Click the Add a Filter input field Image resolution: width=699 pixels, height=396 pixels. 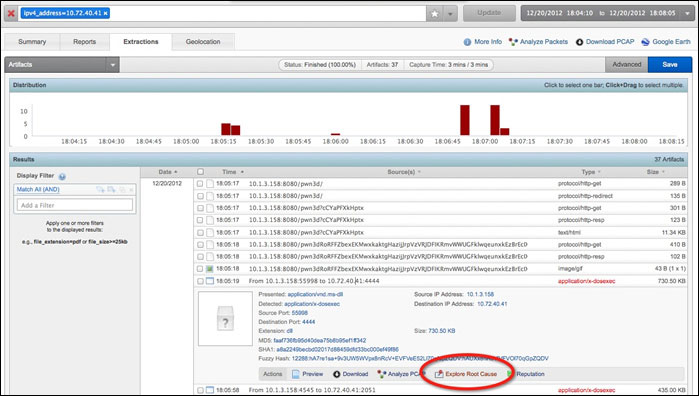(75, 205)
